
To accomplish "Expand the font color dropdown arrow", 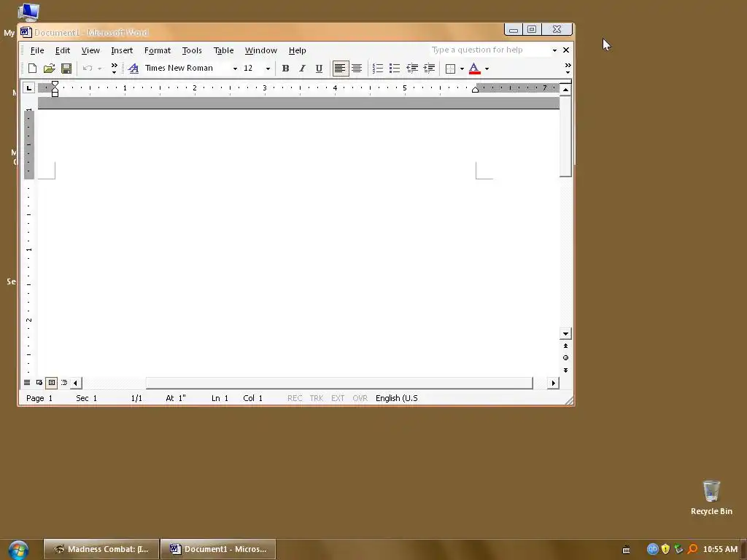I will point(487,69).
